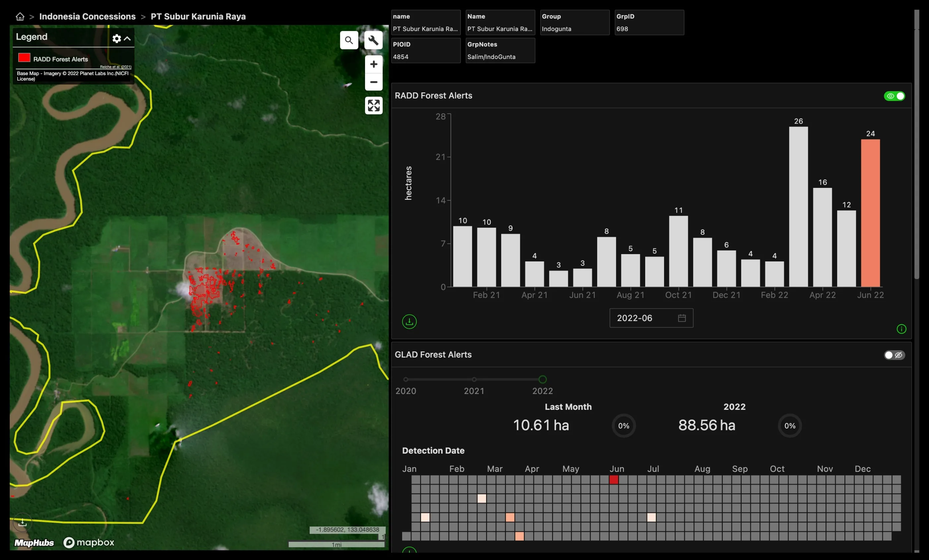Open legend settings gear
929x560 pixels.
pyautogui.click(x=116, y=38)
